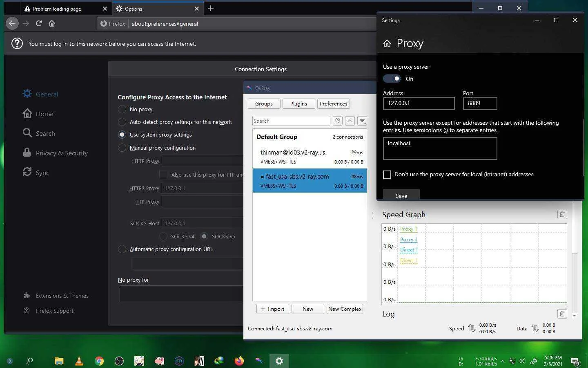Switch to the Problem loading page tab
588x368 pixels.
(x=65, y=9)
